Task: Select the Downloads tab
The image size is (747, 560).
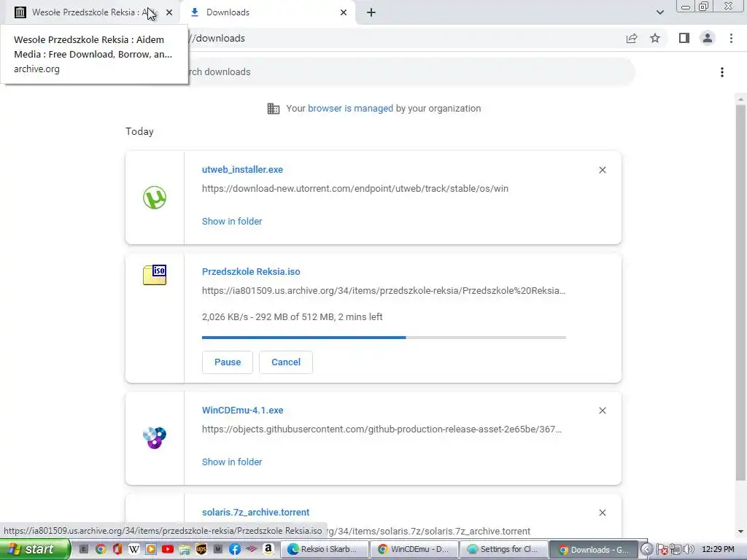Action: (268, 12)
